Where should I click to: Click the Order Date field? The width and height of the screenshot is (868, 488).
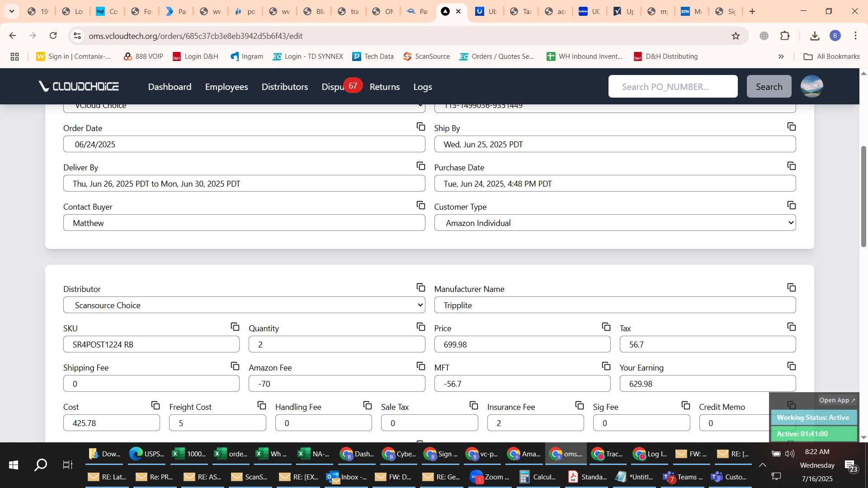click(x=244, y=144)
